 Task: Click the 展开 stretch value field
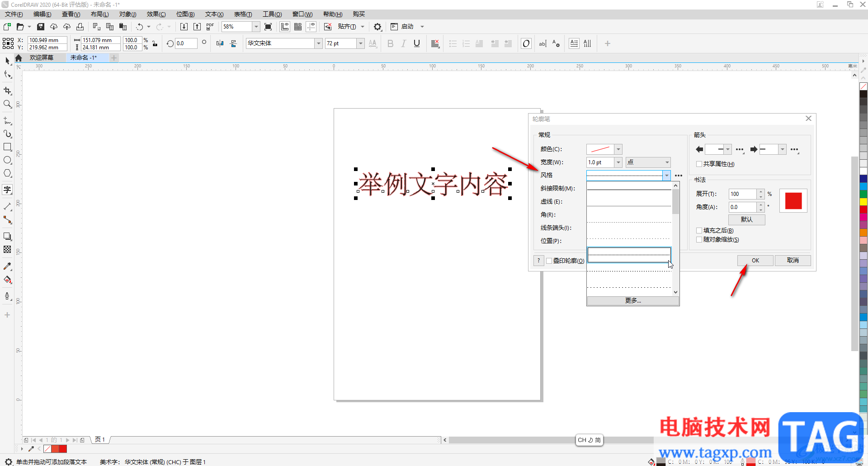pyautogui.click(x=743, y=194)
